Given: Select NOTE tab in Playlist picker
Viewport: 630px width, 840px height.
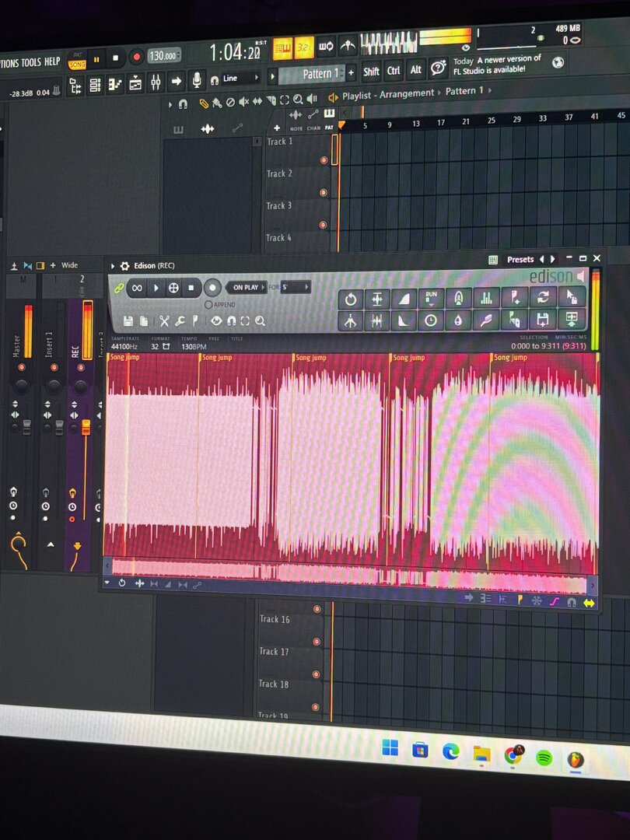Looking at the screenshot, I should (296, 128).
